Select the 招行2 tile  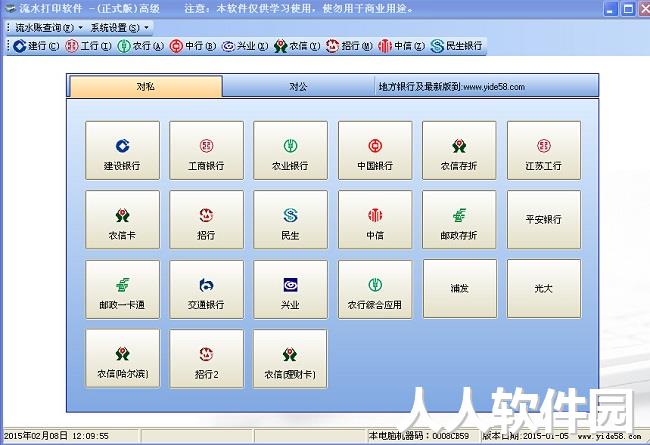click(x=206, y=359)
